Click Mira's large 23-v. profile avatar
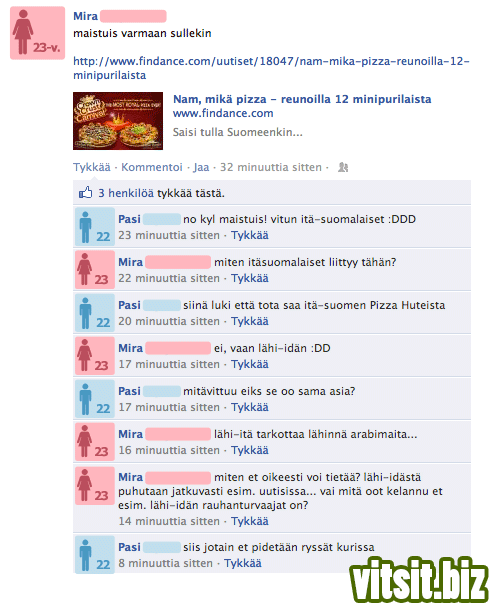 click(x=37, y=33)
